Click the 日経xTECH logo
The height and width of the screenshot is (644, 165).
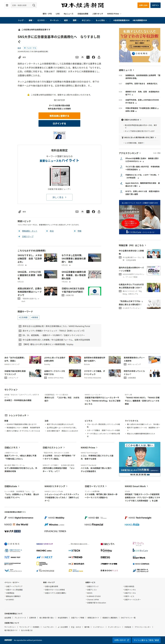[x=74, y=551]
